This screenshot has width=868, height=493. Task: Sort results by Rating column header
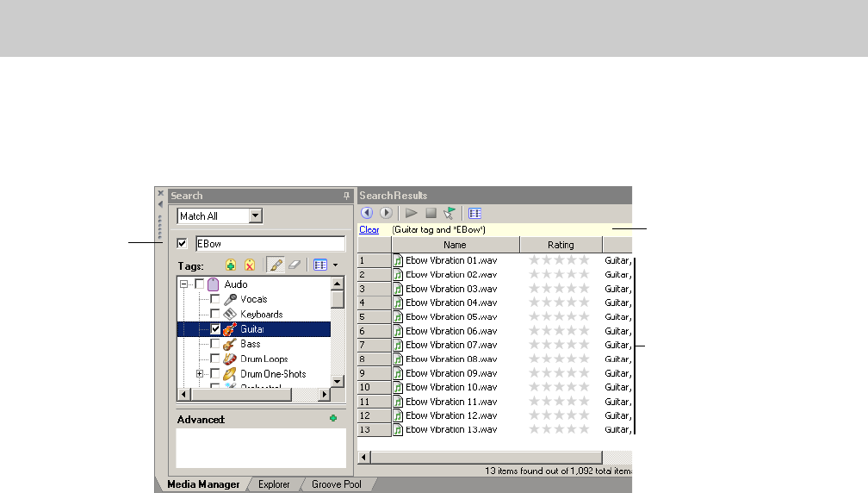(x=561, y=245)
